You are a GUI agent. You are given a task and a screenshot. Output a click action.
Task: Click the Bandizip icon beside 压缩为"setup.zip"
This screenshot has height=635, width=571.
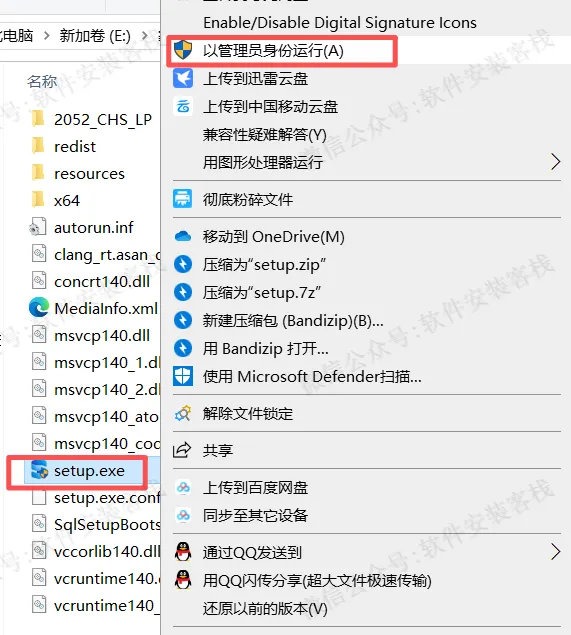point(183,264)
